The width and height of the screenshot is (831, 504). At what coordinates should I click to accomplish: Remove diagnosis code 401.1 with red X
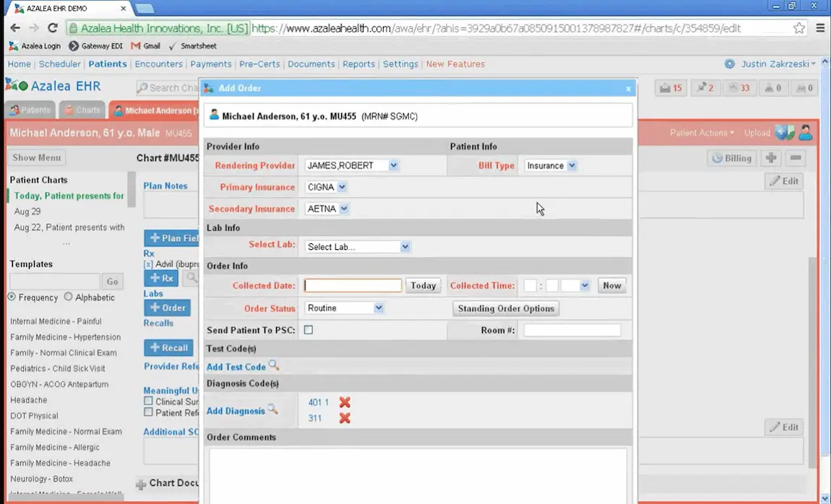pyautogui.click(x=344, y=402)
